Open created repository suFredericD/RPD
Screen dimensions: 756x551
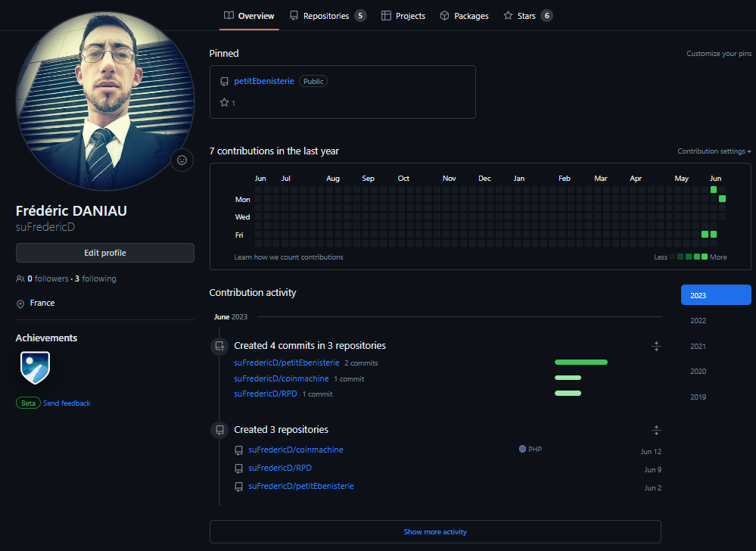[x=280, y=468]
